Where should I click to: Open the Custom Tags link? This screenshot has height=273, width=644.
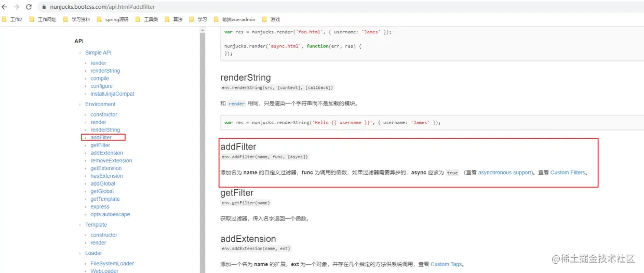[446, 264]
